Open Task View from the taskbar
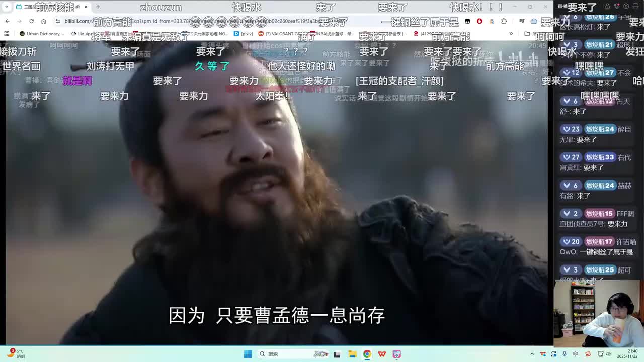The image size is (644, 362). tap(337, 354)
